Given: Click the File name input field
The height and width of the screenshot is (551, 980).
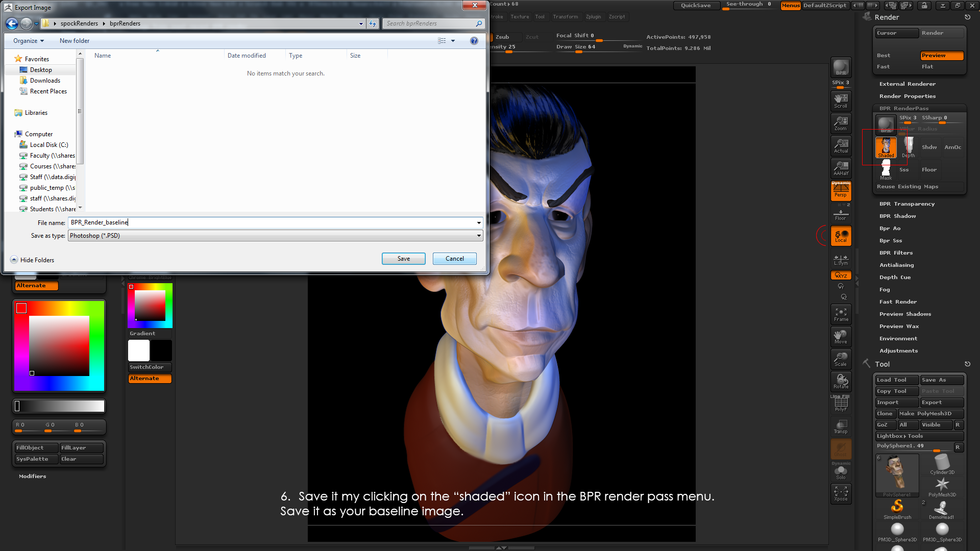Looking at the screenshot, I should click(271, 222).
